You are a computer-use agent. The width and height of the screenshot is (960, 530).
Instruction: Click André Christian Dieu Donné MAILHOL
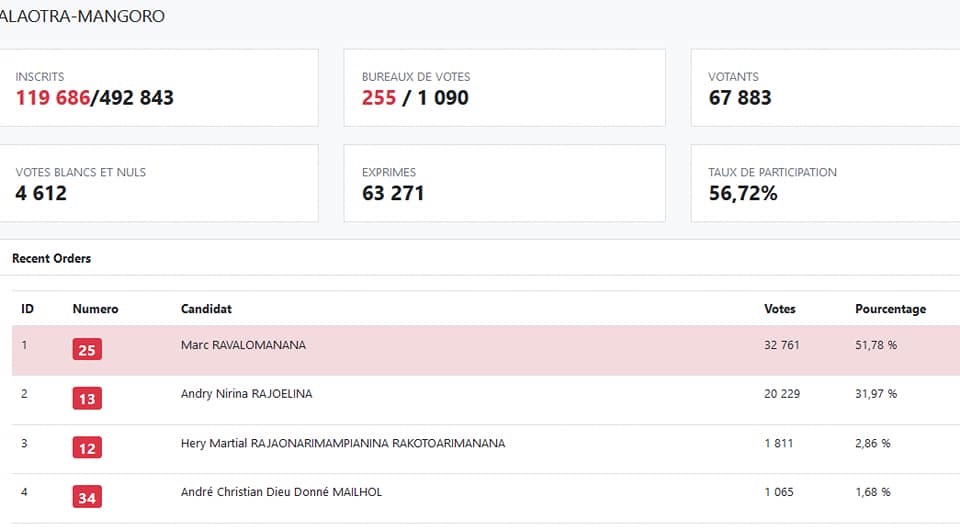click(x=281, y=492)
